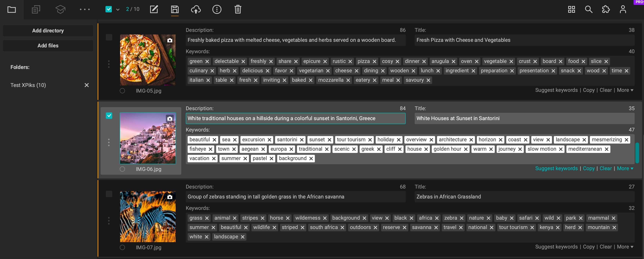Open the three-dot overflow menu in toolbar

(85, 10)
